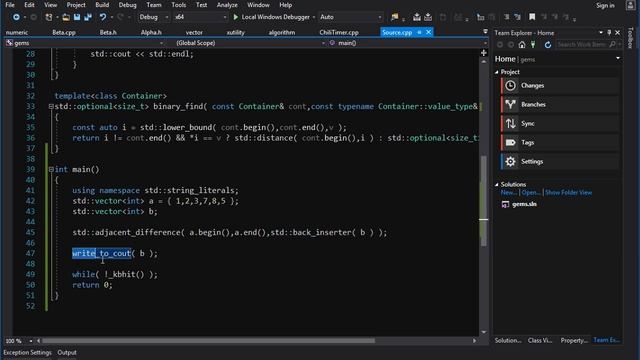Click the New... solution link

(509, 193)
